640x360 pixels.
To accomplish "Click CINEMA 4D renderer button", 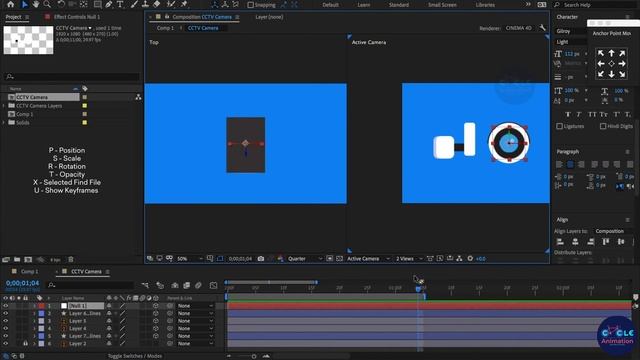I will click(x=519, y=28).
